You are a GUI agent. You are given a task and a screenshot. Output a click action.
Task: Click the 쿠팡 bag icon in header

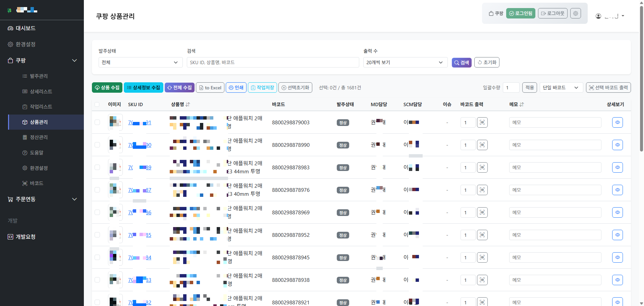[491, 13]
